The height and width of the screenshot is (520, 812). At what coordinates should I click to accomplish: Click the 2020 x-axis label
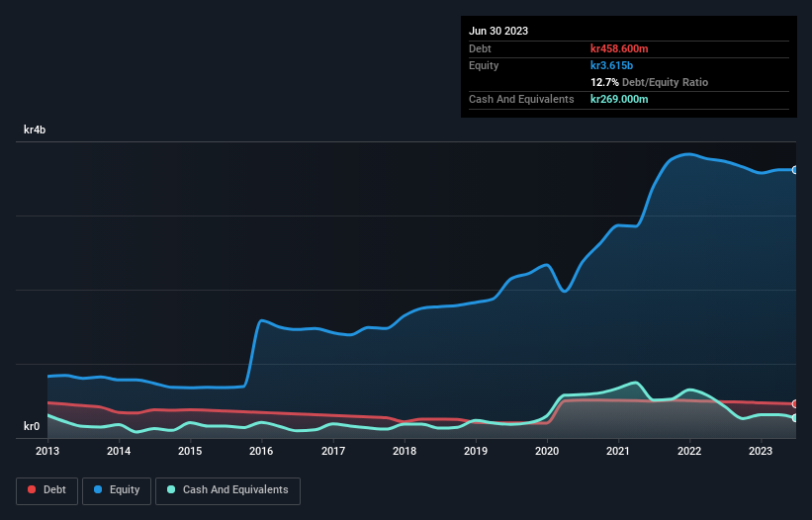[547, 451]
